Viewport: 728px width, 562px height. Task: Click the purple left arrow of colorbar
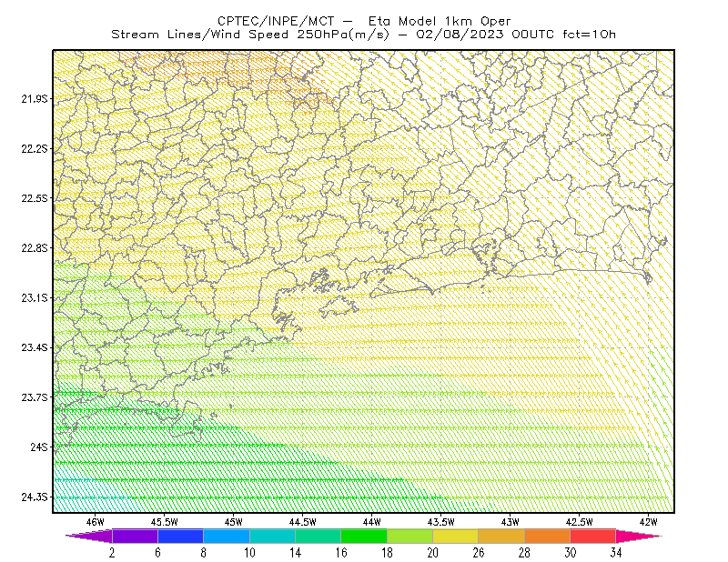tap(88, 536)
